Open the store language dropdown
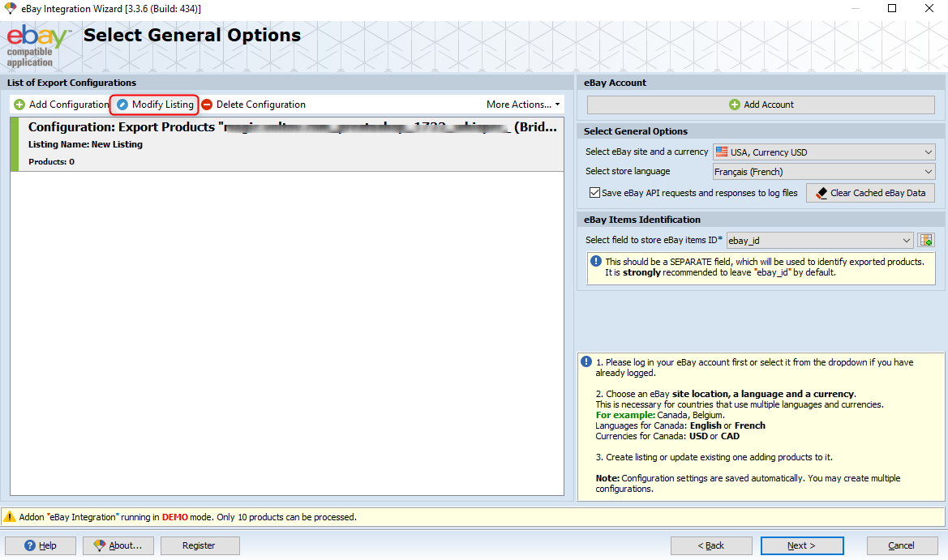The height and width of the screenshot is (560, 948). (x=824, y=172)
